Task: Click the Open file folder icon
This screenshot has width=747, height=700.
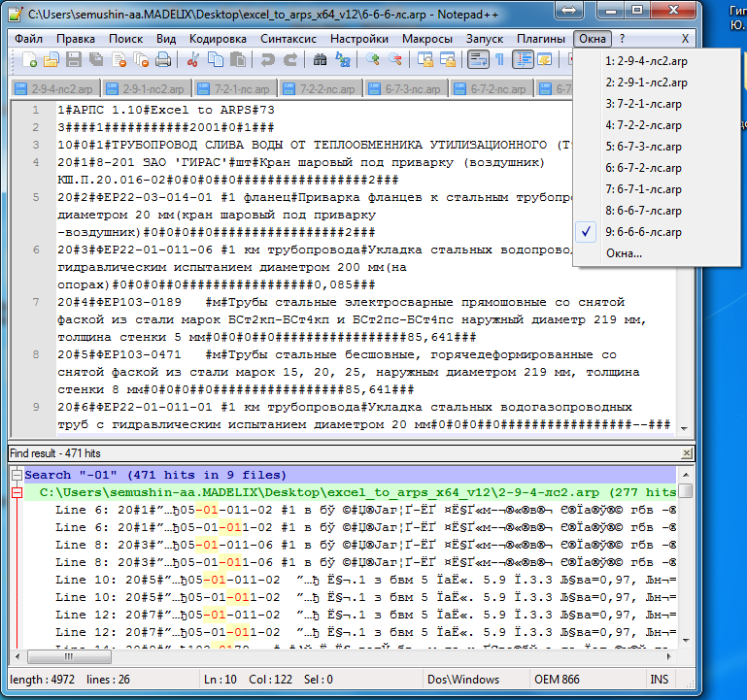Action: 51,60
